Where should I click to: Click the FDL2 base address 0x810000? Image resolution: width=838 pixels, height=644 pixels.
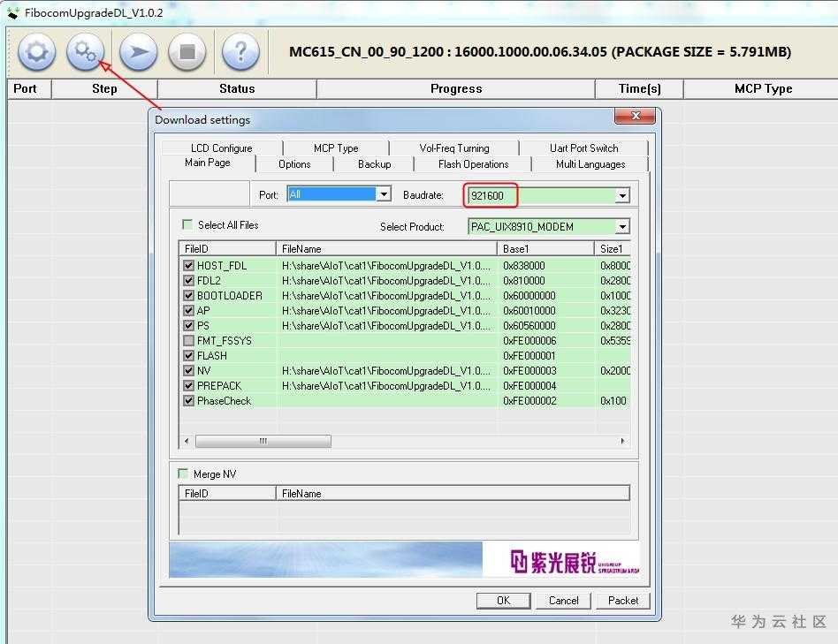(523, 280)
